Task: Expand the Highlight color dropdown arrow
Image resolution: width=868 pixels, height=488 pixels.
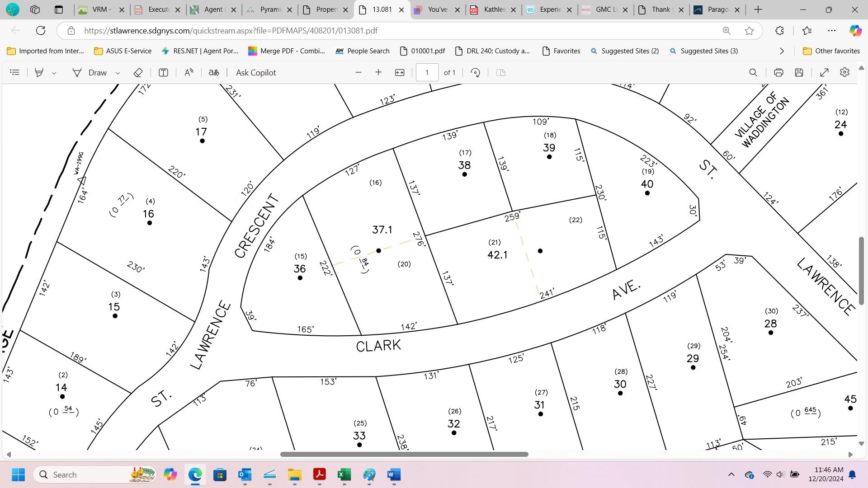Action: pyautogui.click(x=54, y=73)
